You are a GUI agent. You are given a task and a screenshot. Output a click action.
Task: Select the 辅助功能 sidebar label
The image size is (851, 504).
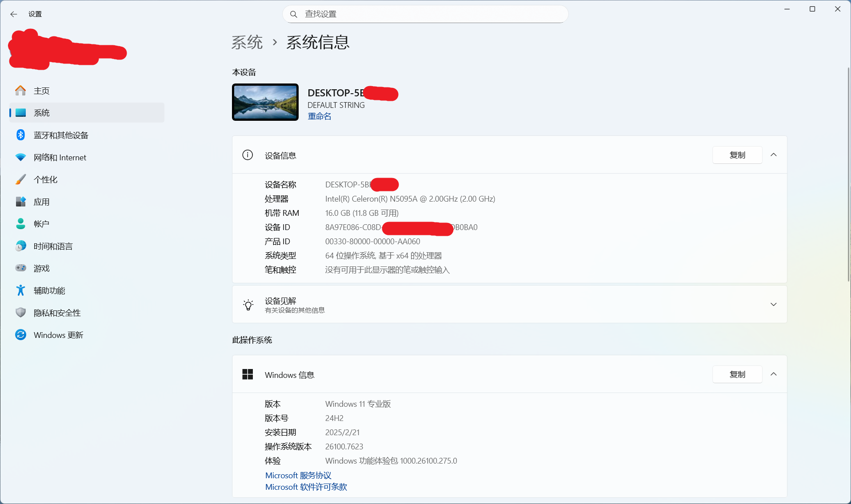[x=49, y=290]
